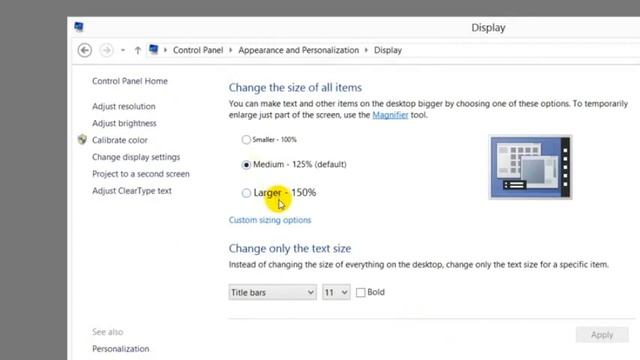Enable the Bold checkbox

[360, 292]
